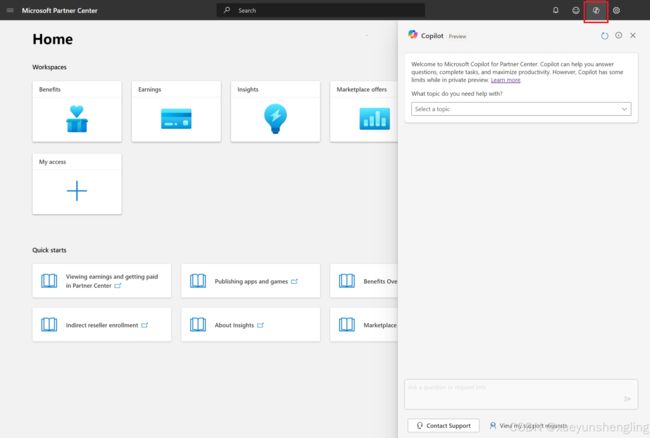Open Indirect reseller enrollment link
This screenshot has height=438, width=650.
pos(102,325)
